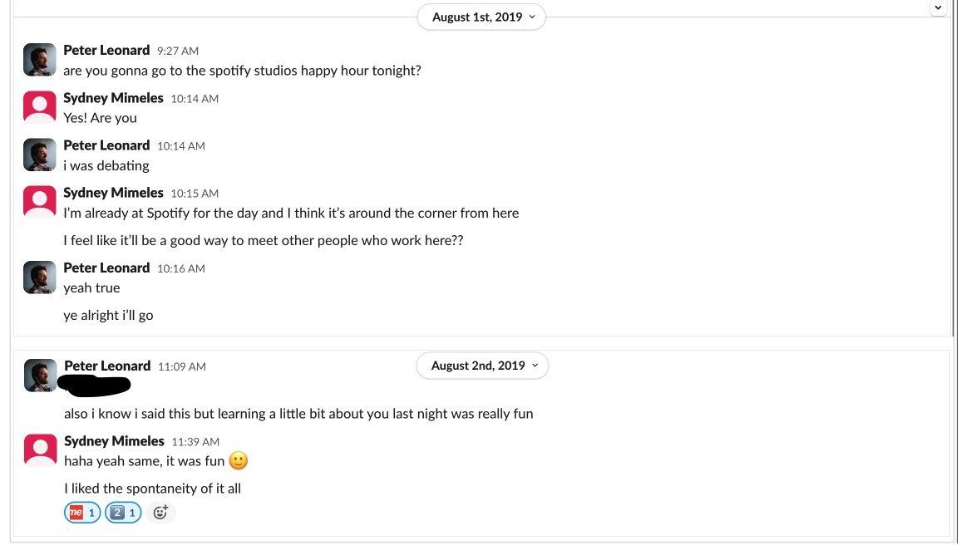This screenshot has width=961, height=560.
Task: Click Peter Leonard's avatar at 11:09 AM message
Action: point(41,376)
